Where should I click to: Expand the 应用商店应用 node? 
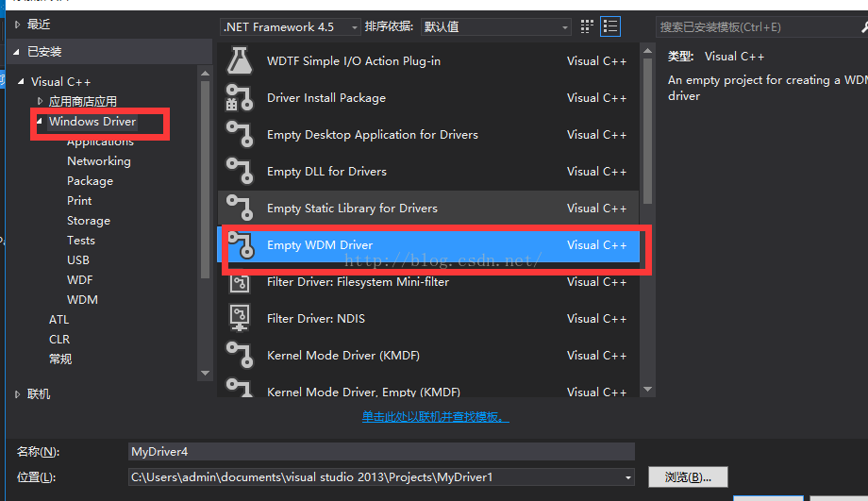pyautogui.click(x=40, y=101)
